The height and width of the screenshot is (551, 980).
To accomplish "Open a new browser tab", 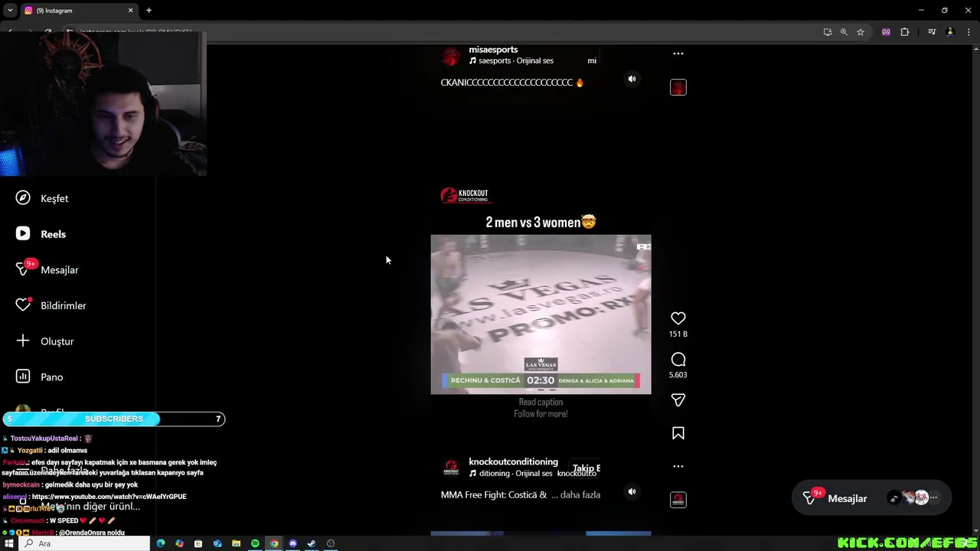I will point(149,11).
